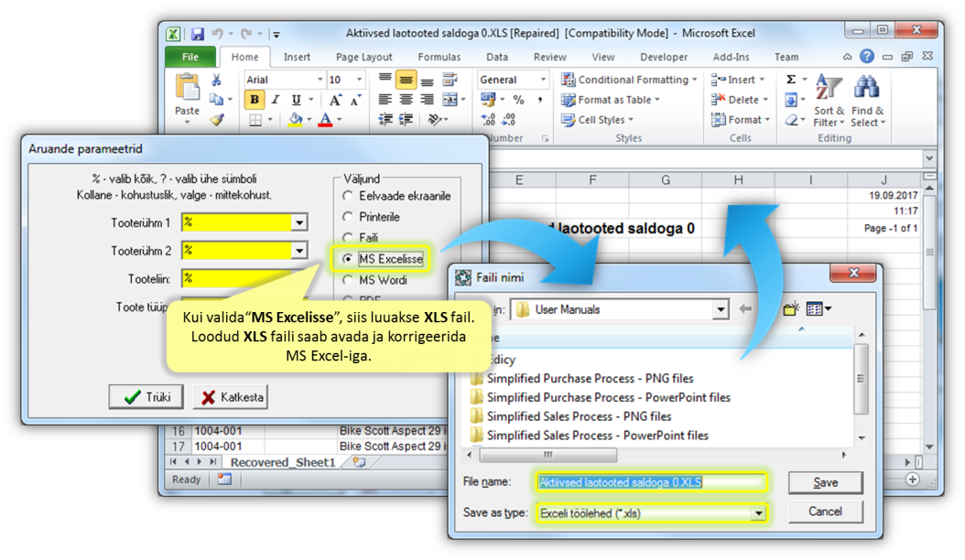Open the User Manuals folder location dropdown
The image size is (965, 560).
click(x=720, y=309)
